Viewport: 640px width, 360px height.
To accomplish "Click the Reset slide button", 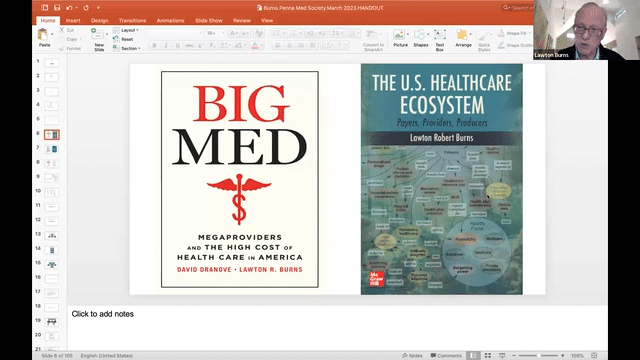I will [123, 39].
